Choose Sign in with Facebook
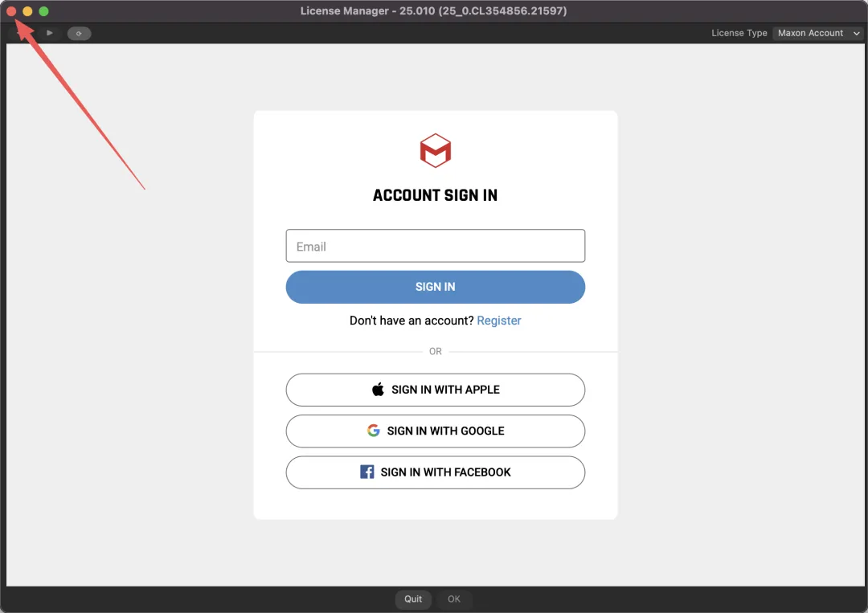This screenshot has width=868, height=613. pyautogui.click(x=436, y=472)
